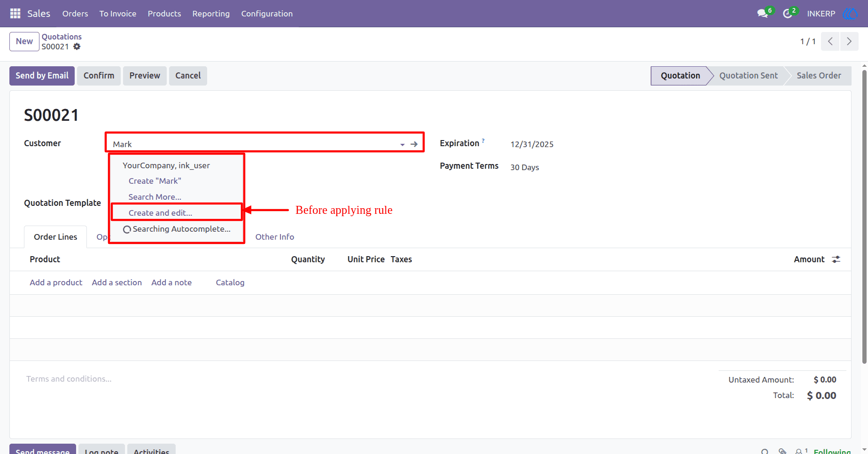Open the apps grid menu icon
The image size is (868, 454).
pos(15,14)
